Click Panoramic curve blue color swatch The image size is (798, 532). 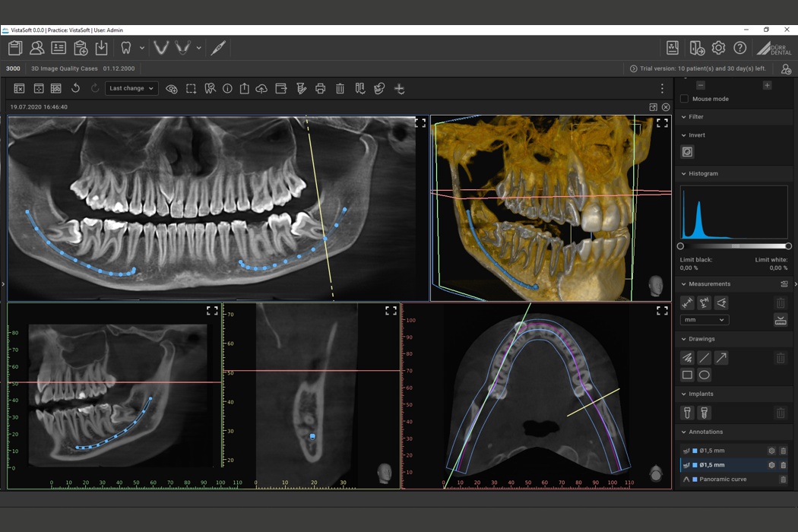click(x=695, y=479)
